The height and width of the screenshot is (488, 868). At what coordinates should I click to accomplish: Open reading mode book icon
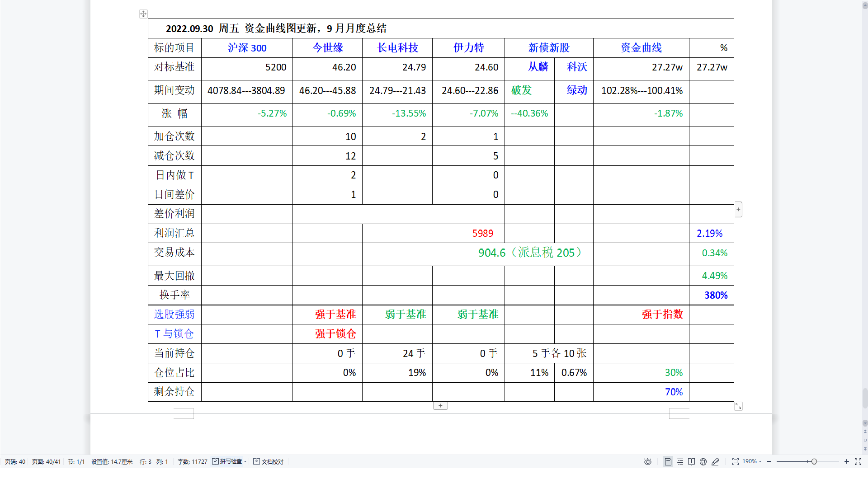(x=691, y=462)
